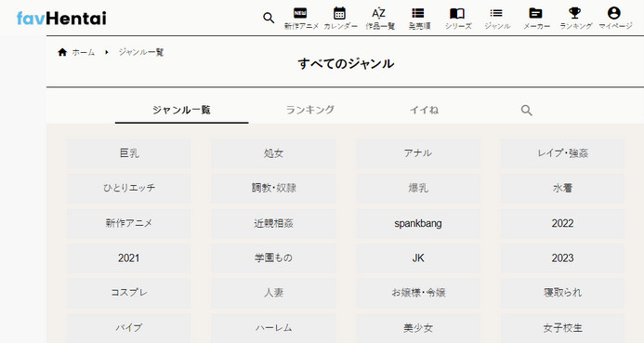The image size is (644, 343).
Task: Open the favHentai logo home link
Action: click(61, 18)
